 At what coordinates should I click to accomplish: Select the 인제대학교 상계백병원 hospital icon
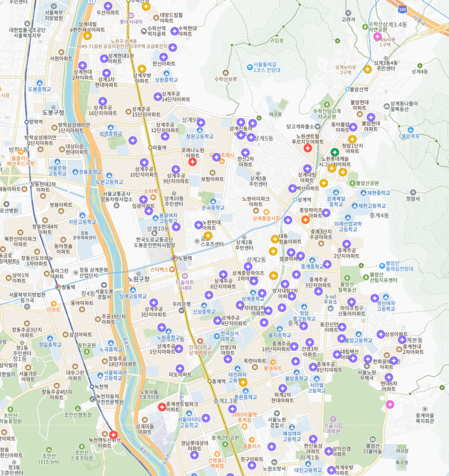pyautogui.click(x=200, y=341)
